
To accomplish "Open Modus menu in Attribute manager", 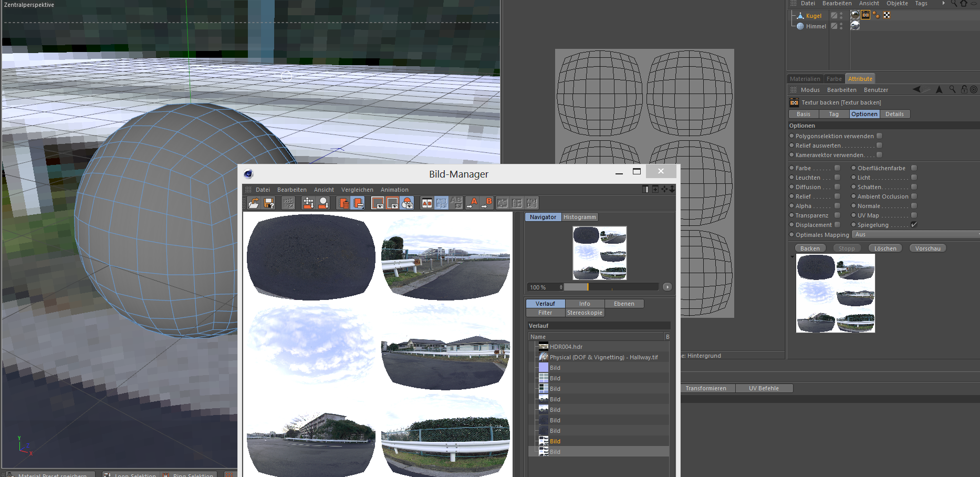I will click(810, 90).
